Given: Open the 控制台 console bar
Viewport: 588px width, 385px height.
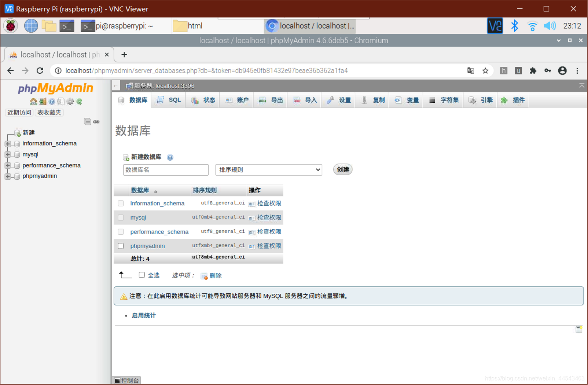Looking at the screenshot, I should [x=127, y=381].
